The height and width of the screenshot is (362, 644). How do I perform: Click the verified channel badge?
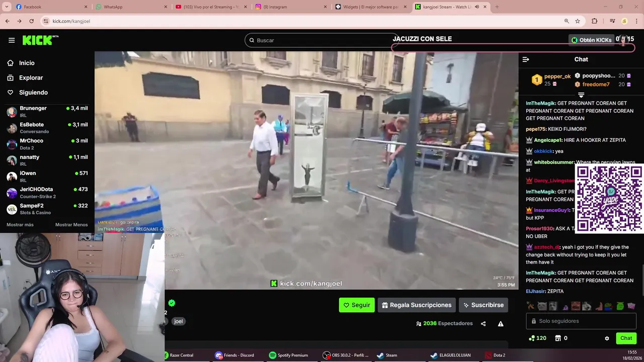click(x=172, y=303)
